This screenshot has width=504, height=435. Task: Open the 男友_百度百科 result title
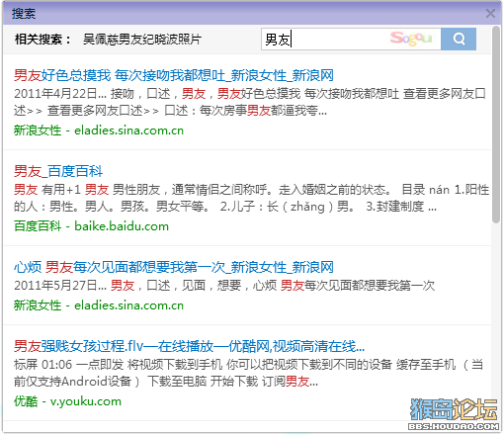click(58, 171)
